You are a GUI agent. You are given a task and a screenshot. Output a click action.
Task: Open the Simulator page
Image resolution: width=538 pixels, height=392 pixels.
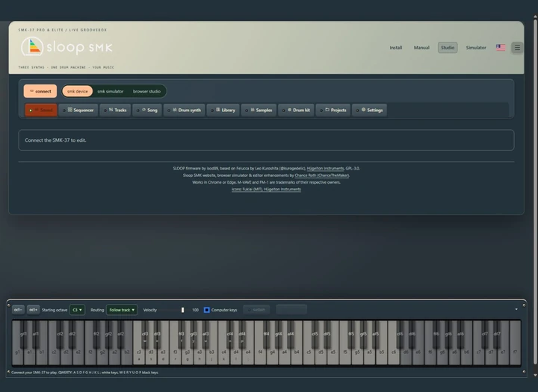[476, 48]
